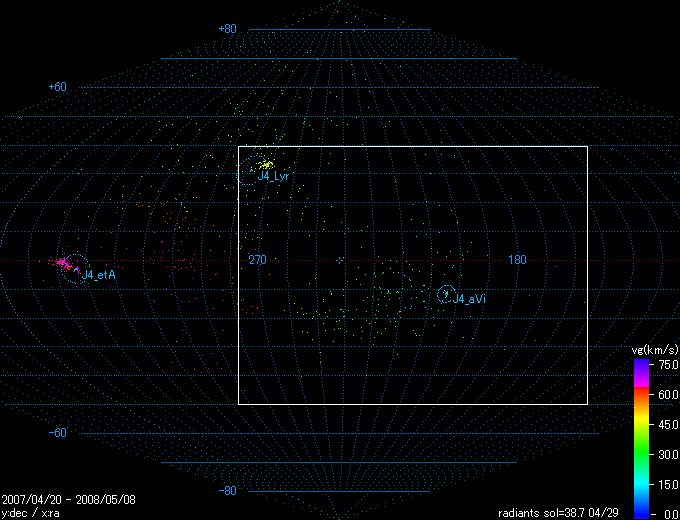Click the +80 declination label
The height and width of the screenshot is (520, 680).
(227, 29)
